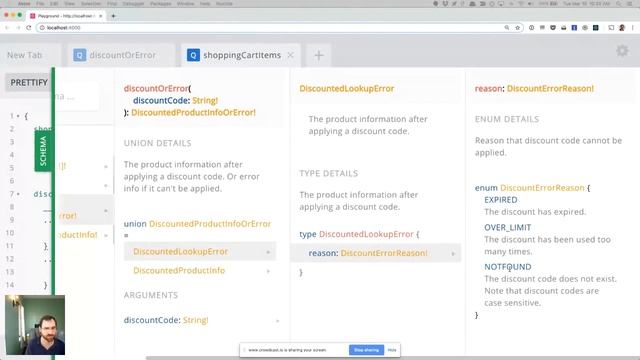Open a new browser tab with plus
The height and width of the screenshot is (360, 640).
pyautogui.click(x=113, y=16)
